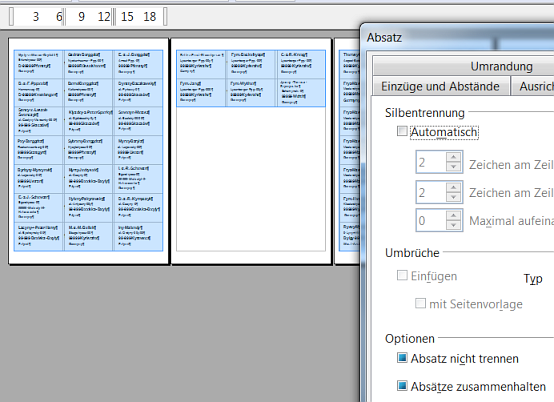Viewport: 554px width, 402px height.
Task: Toggle Absatz nicht trennen option
Action: click(402, 357)
